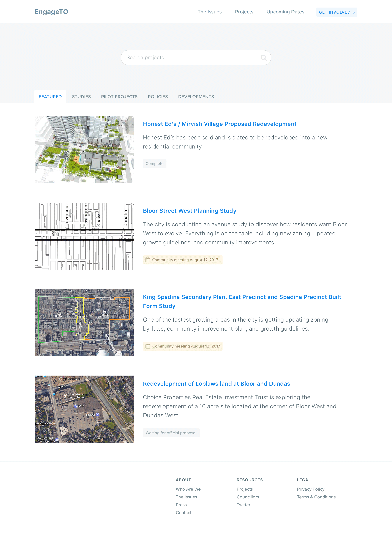The image size is (392, 534).
Task: Select the Featured tab
Action: [50, 96]
